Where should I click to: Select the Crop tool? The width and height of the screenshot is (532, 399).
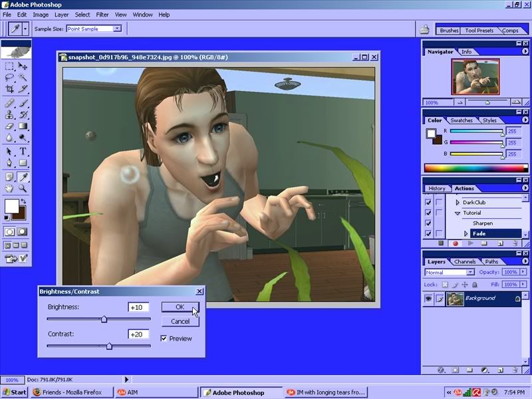9,89
